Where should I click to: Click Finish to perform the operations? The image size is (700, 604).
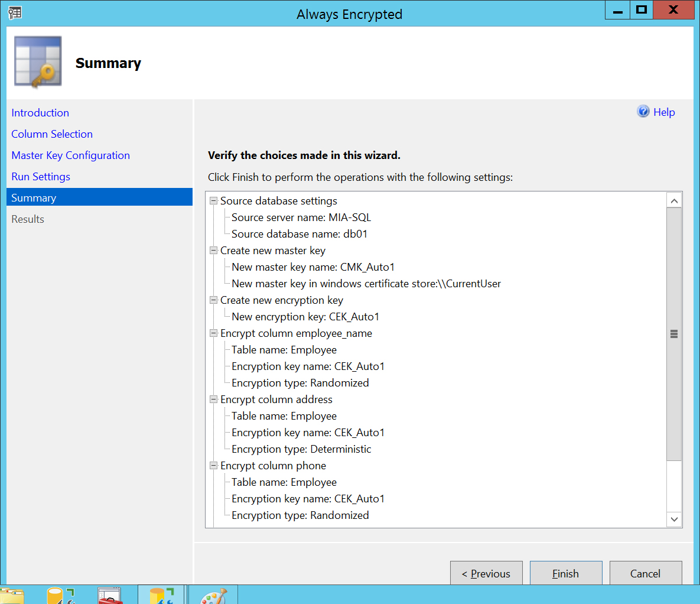click(566, 573)
